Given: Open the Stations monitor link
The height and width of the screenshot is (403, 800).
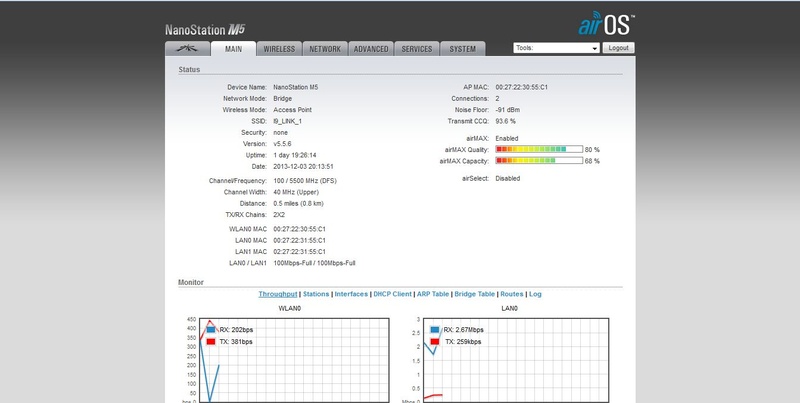Looking at the screenshot, I should pyautogui.click(x=316, y=294).
